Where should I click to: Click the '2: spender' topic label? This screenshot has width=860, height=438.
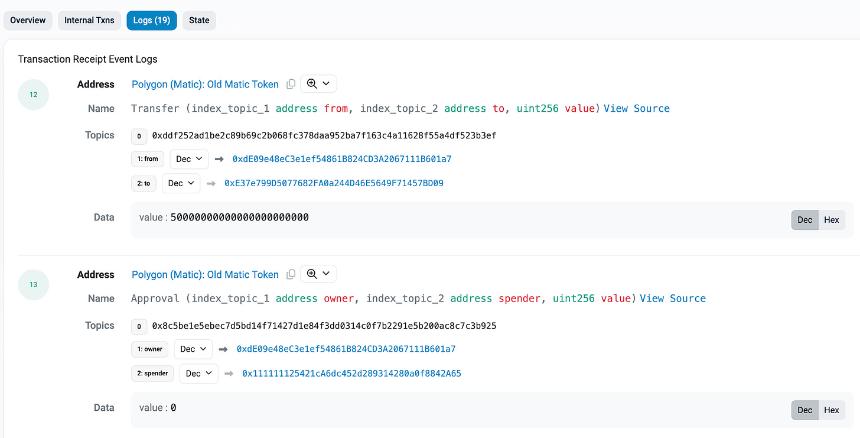point(152,373)
